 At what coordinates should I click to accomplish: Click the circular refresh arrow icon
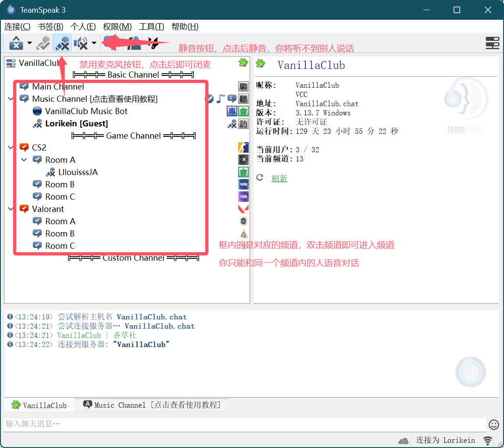tap(260, 178)
